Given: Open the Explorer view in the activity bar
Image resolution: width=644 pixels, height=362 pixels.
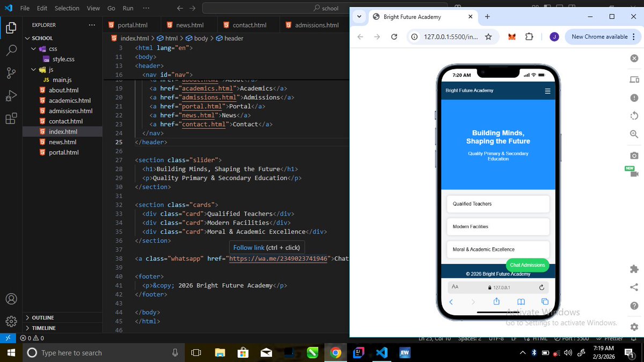Looking at the screenshot, I should 11,28.
